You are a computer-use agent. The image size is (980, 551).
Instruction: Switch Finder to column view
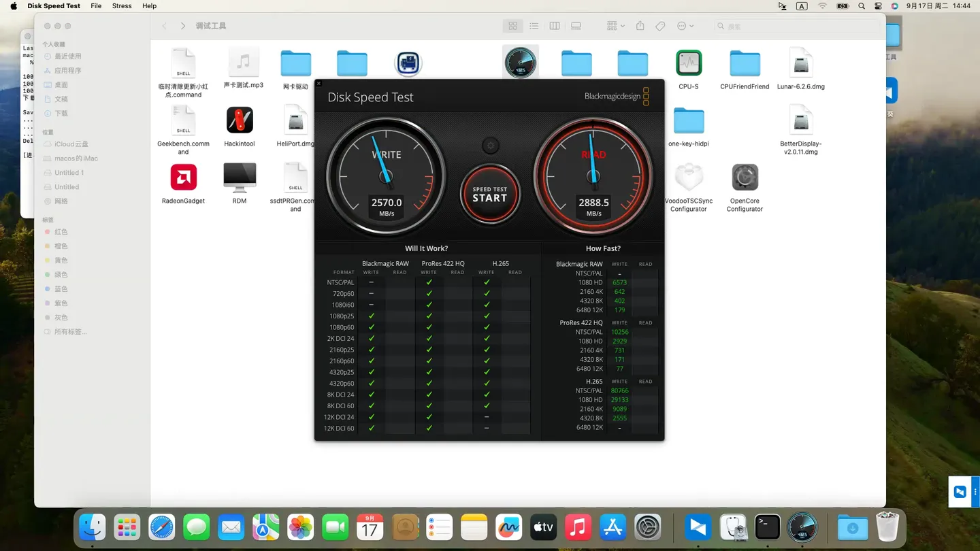(x=555, y=25)
